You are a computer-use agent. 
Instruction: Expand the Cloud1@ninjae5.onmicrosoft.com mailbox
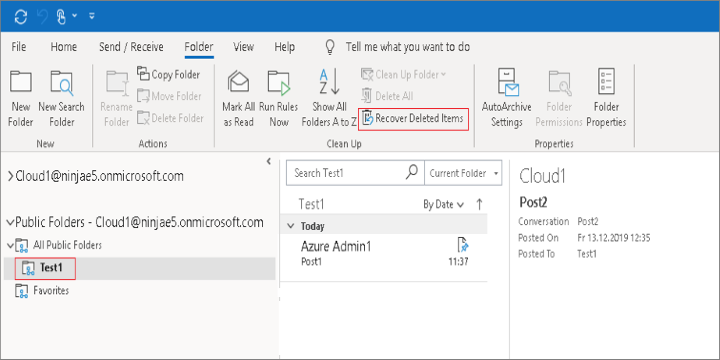(10, 176)
